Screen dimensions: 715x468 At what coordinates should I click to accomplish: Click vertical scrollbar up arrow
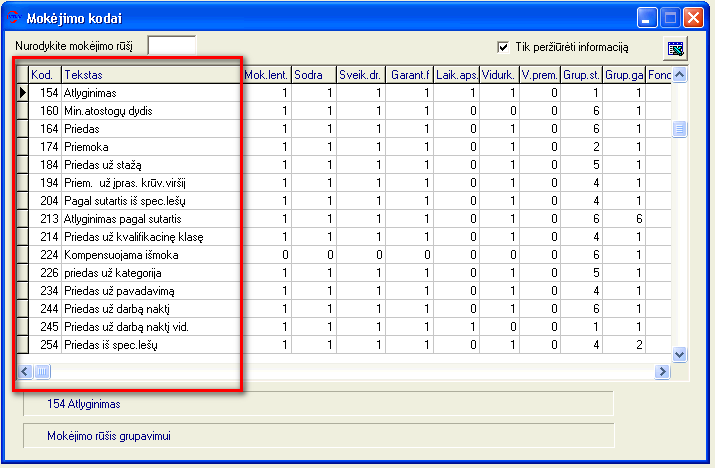(679, 74)
